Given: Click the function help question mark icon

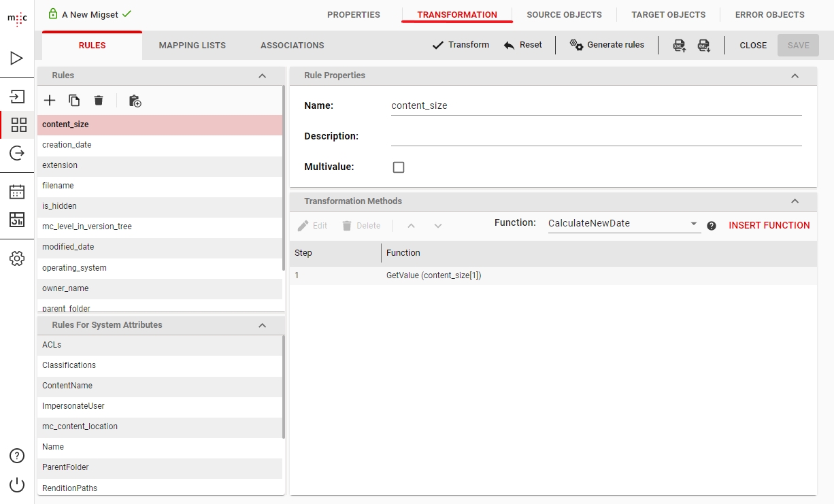Looking at the screenshot, I should click(712, 226).
